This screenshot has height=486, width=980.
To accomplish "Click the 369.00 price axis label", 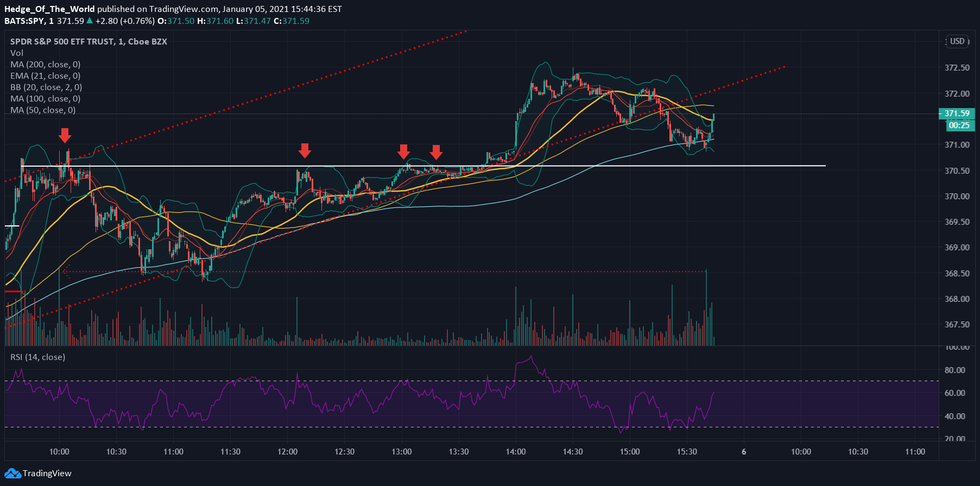I will coord(957,248).
